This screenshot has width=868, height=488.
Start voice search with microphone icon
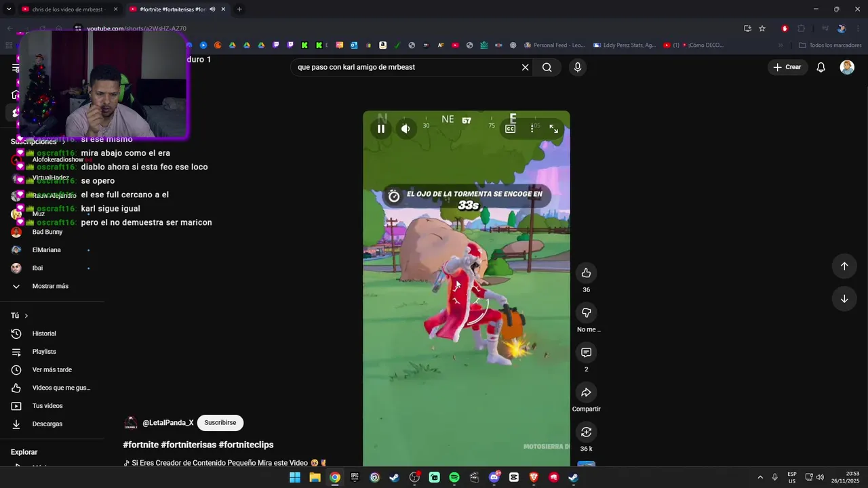[x=577, y=67]
